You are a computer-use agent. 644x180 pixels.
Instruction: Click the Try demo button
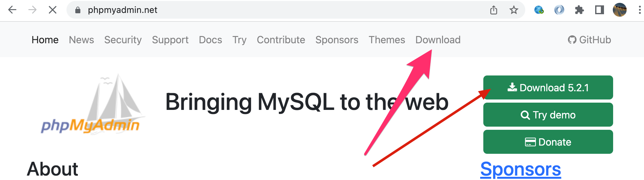tap(548, 115)
